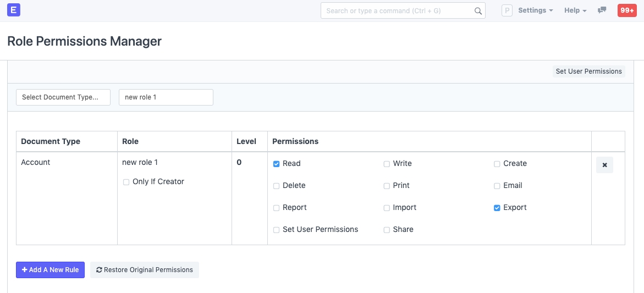The width and height of the screenshot is (644, 293).
Task: Check the Import permission box
Action: [387, 208]
